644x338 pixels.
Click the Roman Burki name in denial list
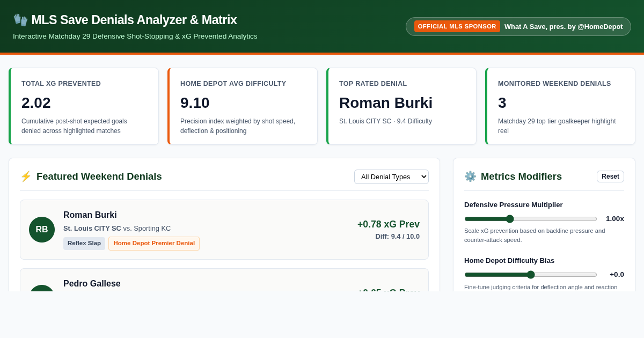pyautogui.click(x=90, y=215)
